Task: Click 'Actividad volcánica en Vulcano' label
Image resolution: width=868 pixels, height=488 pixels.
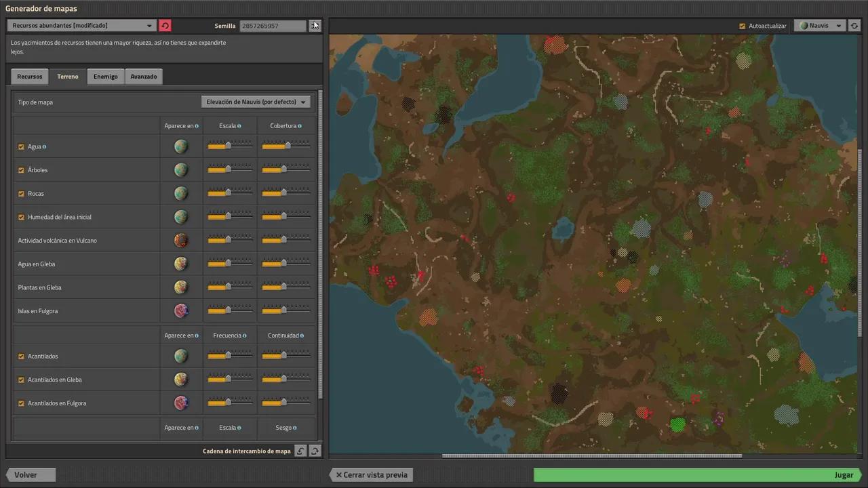Action: pyautogui.click(x=57, y=241)
